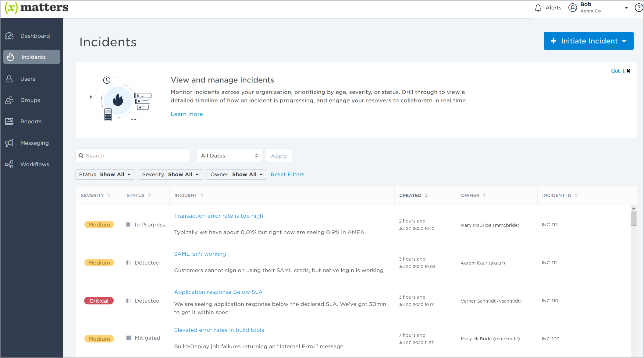Click the search magnifier icon

point(81,156)
